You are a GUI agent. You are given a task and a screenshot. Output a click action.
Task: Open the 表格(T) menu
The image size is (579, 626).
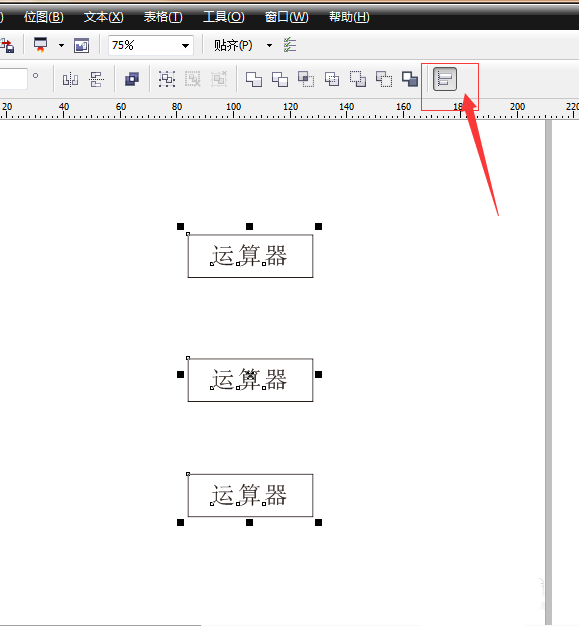click(163, 17)
